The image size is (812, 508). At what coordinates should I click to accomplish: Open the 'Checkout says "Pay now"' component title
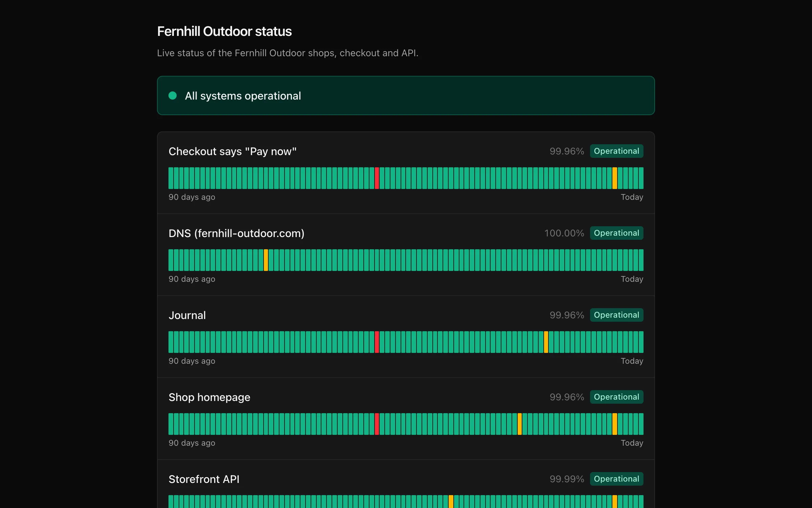232,151
